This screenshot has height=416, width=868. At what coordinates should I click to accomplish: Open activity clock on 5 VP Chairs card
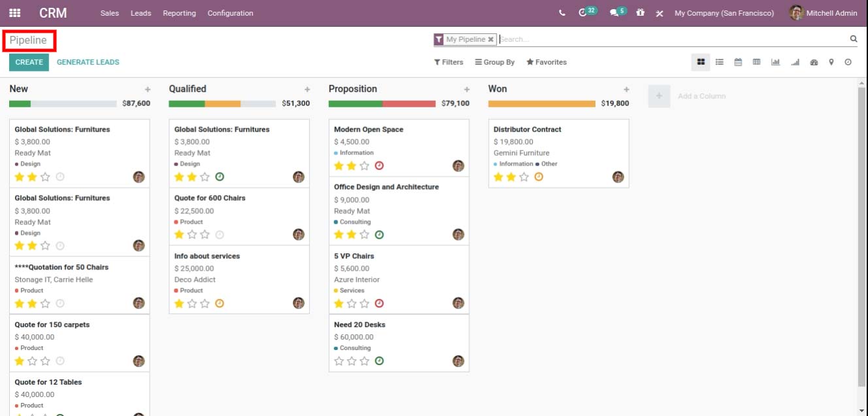point(379,303)
